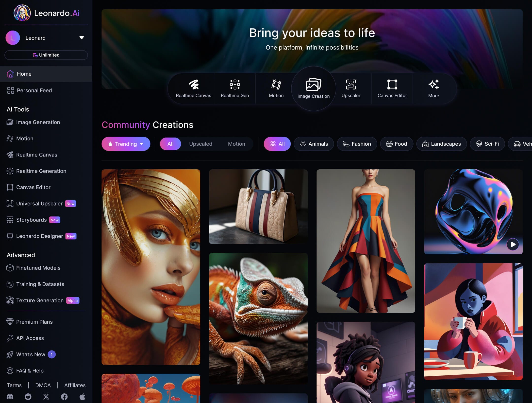The height and width of the screenshot is (403, 532).
Task: Navigate to What's New section
Action: [31, 354]
